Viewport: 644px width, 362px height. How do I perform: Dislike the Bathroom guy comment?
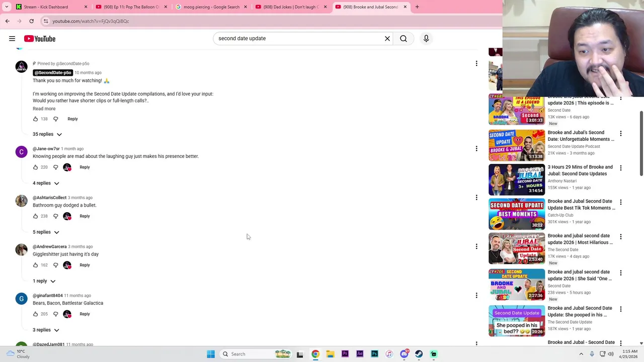pyautogui.click(x=56, y=216)
